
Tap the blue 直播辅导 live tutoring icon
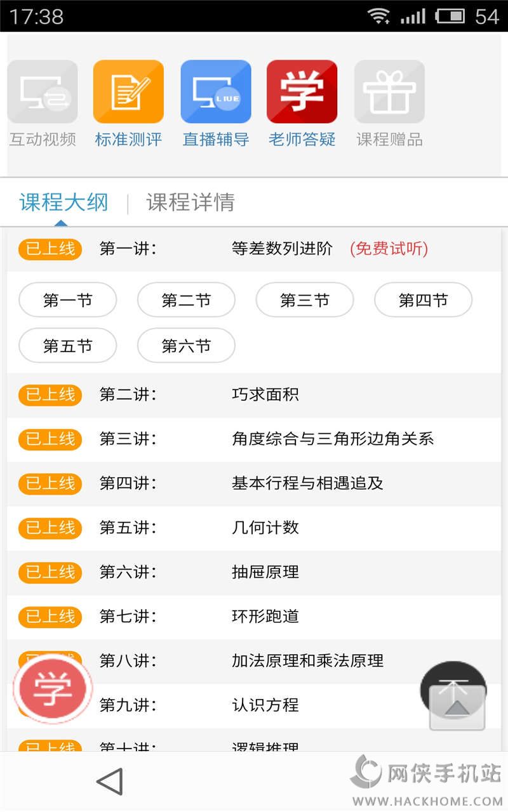216,92
